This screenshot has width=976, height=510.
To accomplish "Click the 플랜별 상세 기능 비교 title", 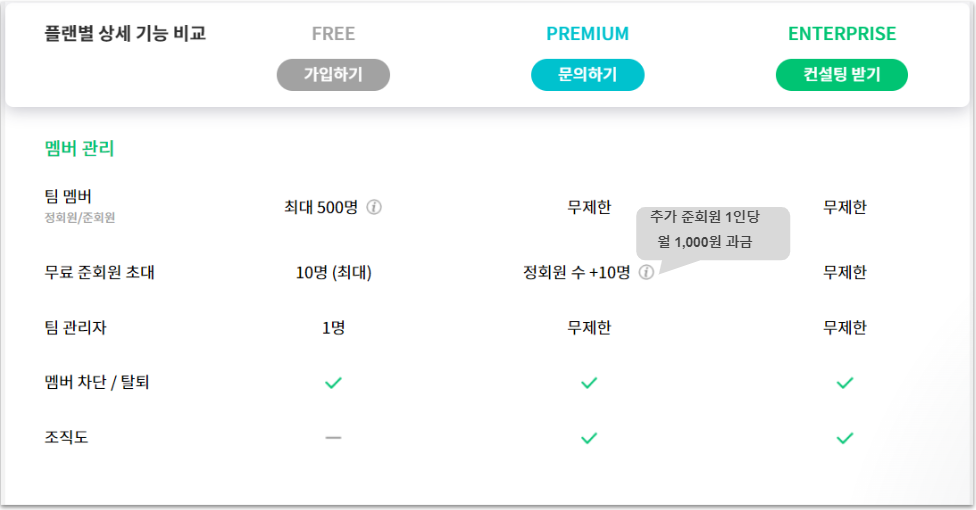I will (125, 34).
